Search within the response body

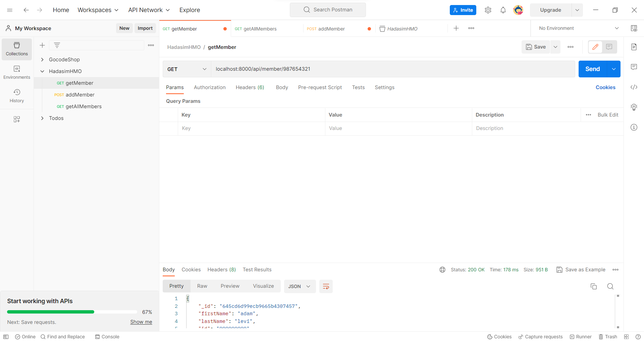click(610, 286)
